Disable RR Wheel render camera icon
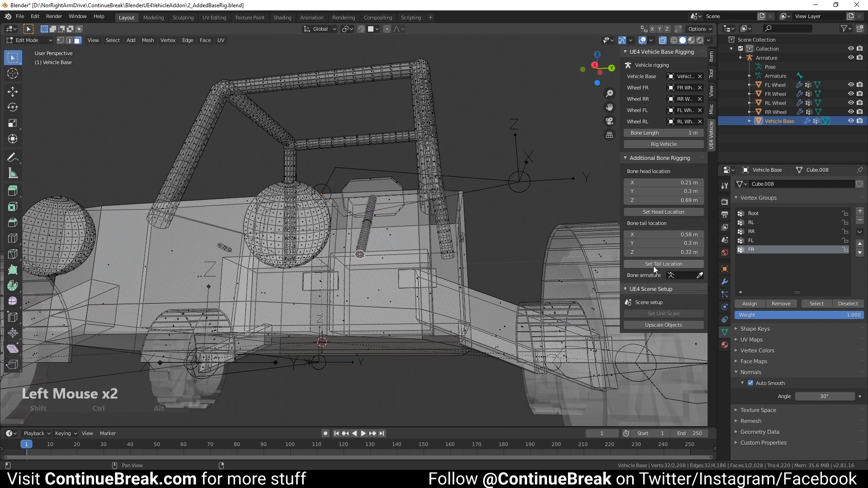868x488 pixels. point(859,112)
